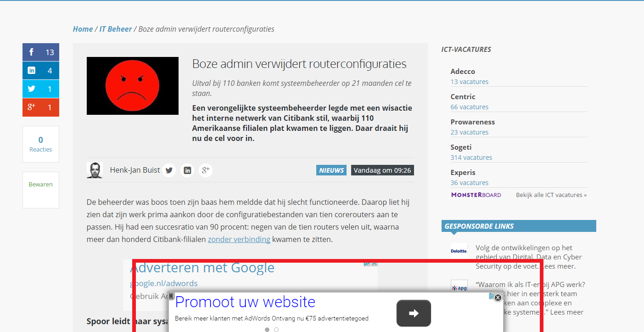Screen dimensions: 644x332
Task: View 314 vacatures at Sogeti
Action: tap(471, 158)
